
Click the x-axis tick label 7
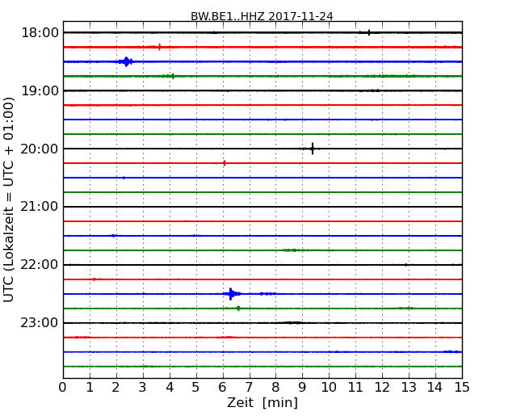click(249, 387)
